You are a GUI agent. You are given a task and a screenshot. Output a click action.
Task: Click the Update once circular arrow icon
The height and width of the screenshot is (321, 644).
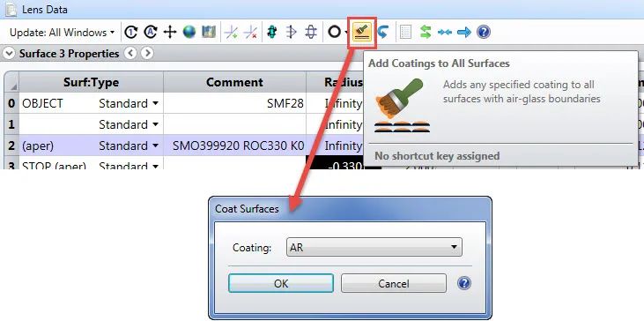pyautogui.click(x=130, y=32)
